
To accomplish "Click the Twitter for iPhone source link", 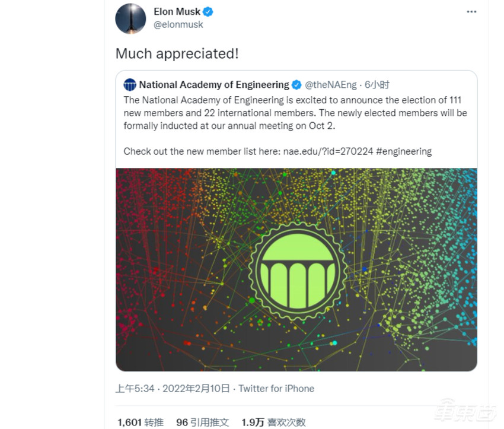I will click(x=276, y=389).
